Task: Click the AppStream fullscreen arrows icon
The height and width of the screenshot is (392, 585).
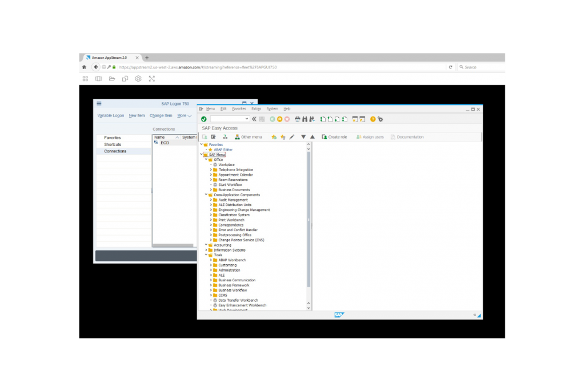Action: [152, 79]
